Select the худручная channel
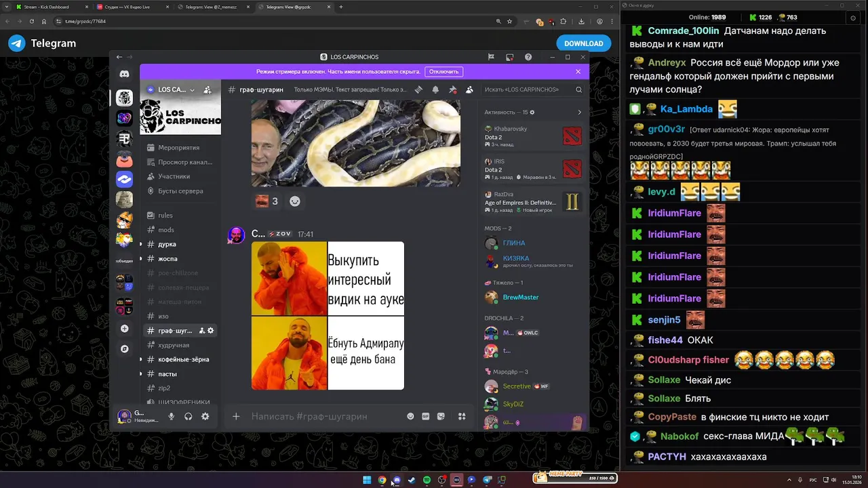 click(180, 345)
